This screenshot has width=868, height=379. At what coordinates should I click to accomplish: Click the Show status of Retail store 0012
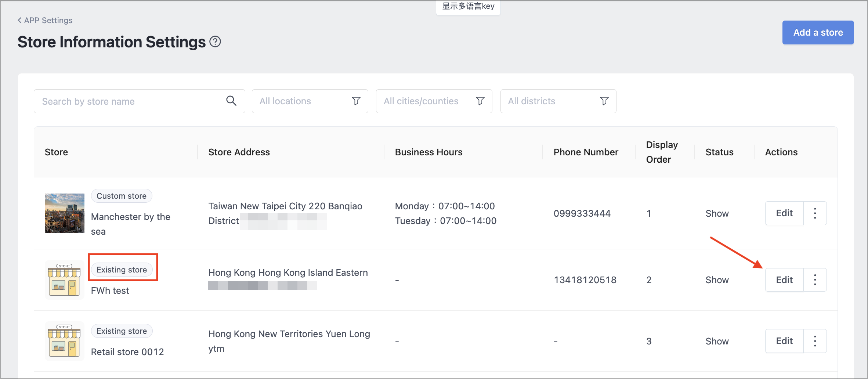tap(717, 341)
